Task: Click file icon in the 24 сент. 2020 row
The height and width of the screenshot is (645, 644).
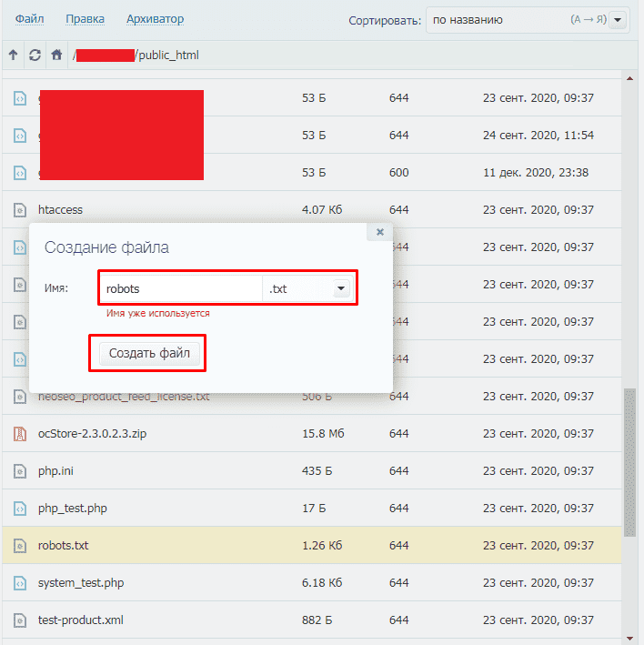Action: tap(20, 136)
